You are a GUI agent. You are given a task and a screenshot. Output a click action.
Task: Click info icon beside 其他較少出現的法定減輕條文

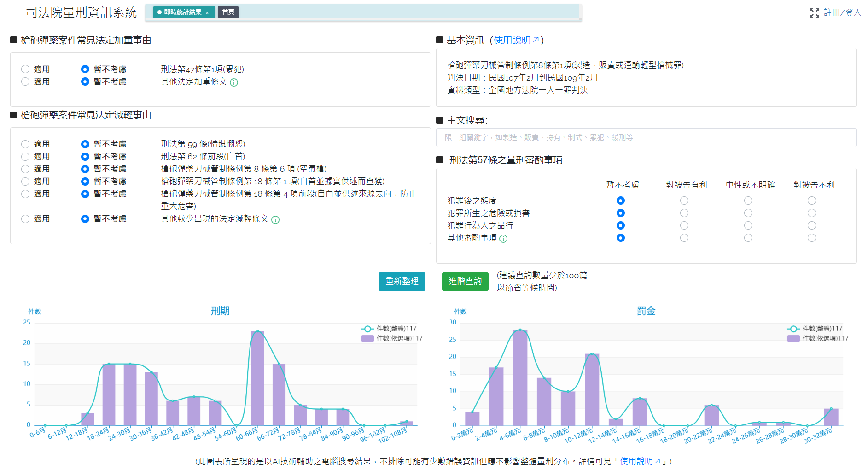pos(275,220)
